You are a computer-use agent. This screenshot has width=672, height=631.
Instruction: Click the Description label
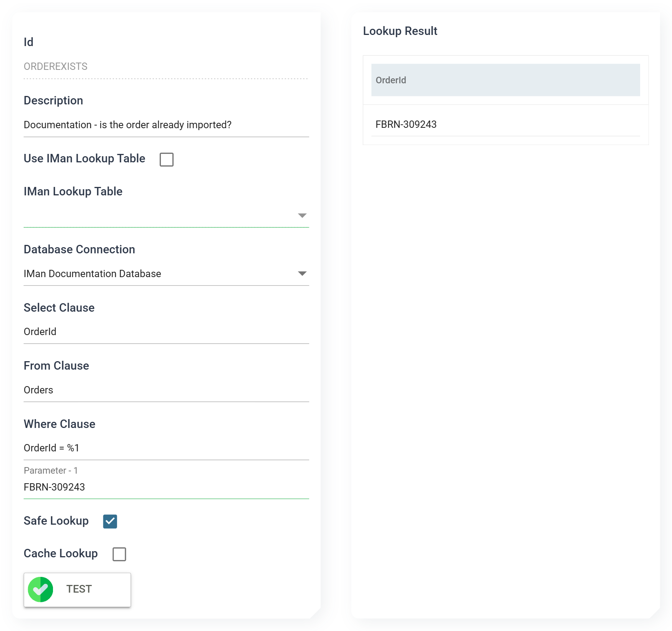pyautogui.click(x=53, y=101)
